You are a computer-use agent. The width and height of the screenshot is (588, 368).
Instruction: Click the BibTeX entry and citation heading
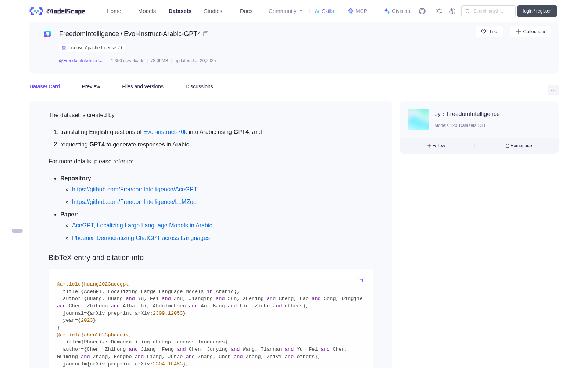[96, 258]
